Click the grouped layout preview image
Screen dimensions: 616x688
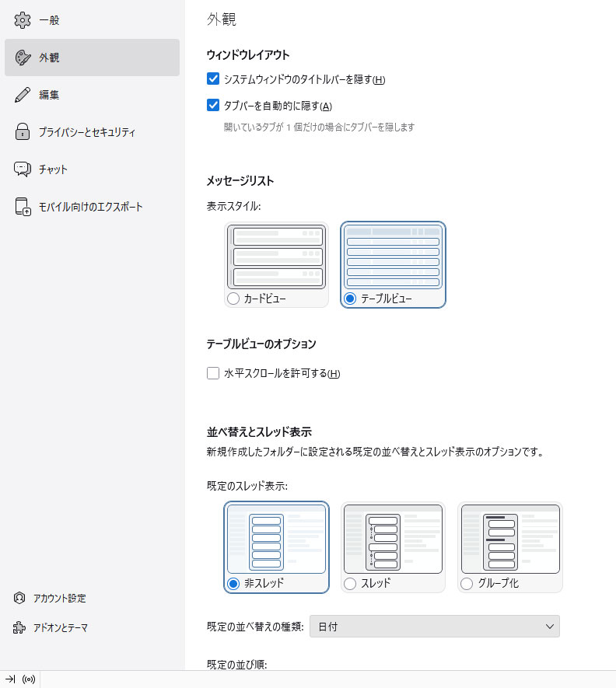[x=510, y=539]
